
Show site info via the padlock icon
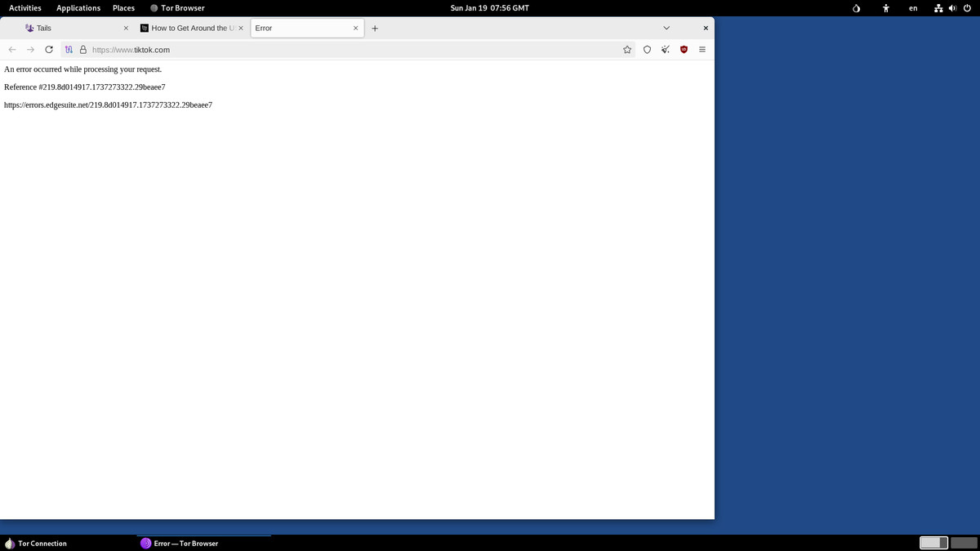[x=82, y=50]
